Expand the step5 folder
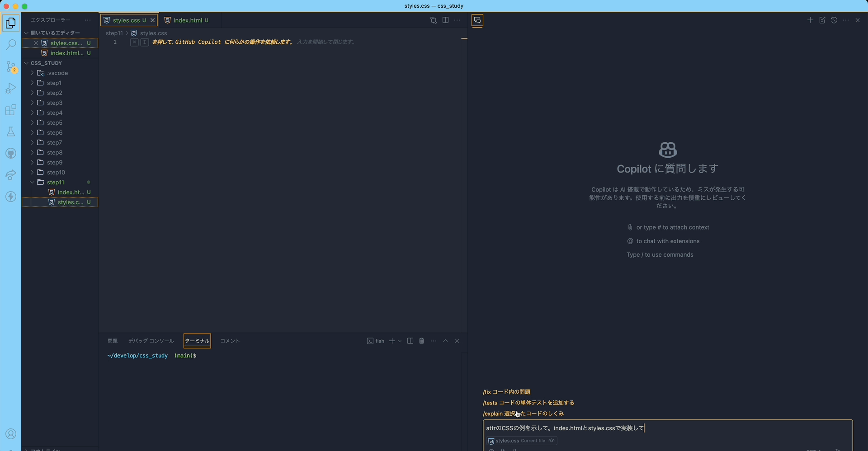Image resolution: width=868 pixels, height=451 pixels. (x=32, y=123)
